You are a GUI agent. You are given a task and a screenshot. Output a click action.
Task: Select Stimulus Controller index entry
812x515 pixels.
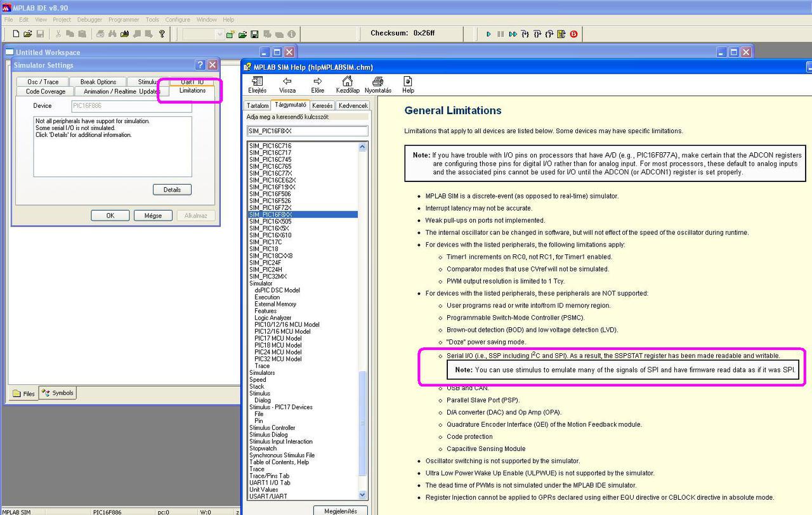[x=272, y=428]
